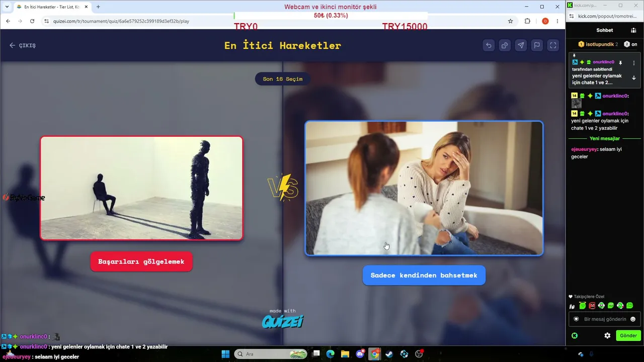Open Steam from taskbar
This screenshot has height=362, width=644.
pos(389,354)
